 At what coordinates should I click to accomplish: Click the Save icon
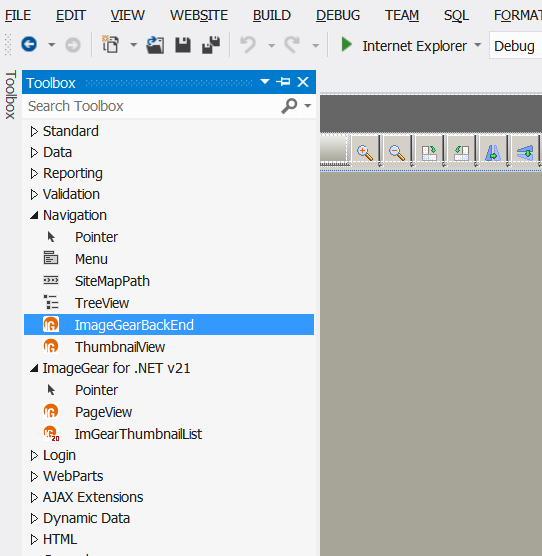(x=183, y=45)
